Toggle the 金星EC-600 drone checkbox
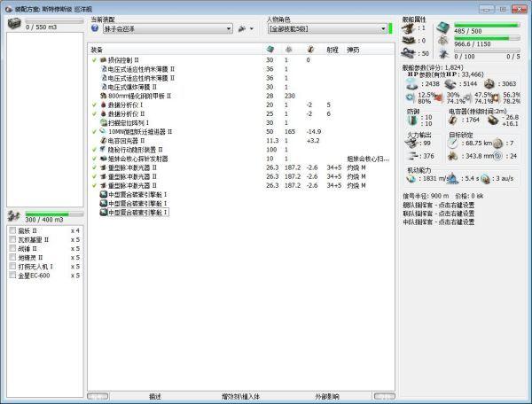Screen dimensions: 532x404 (x=12, y=276)
